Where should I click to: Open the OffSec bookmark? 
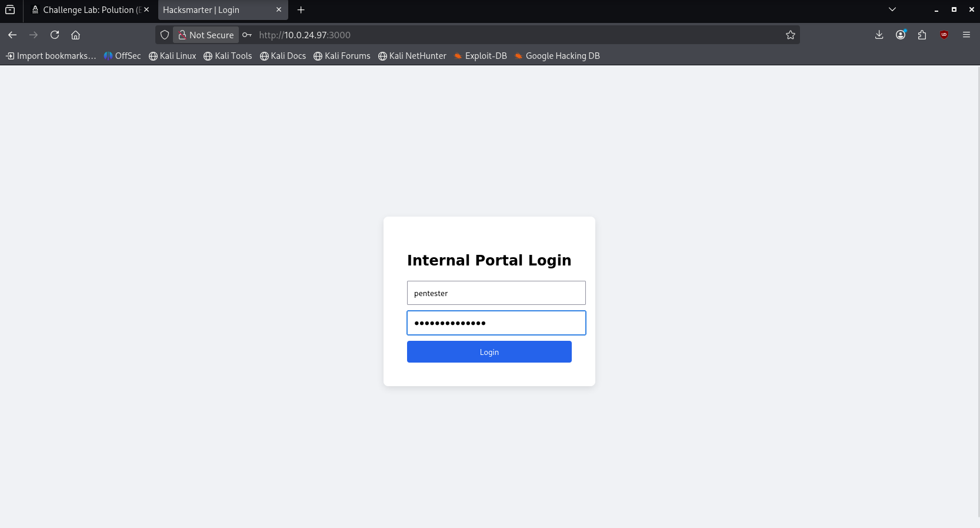122,56
